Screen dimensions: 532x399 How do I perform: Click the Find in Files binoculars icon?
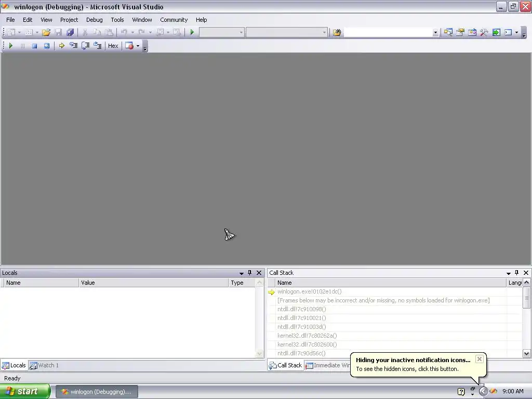pyautogui.click(x=337, y=32)
